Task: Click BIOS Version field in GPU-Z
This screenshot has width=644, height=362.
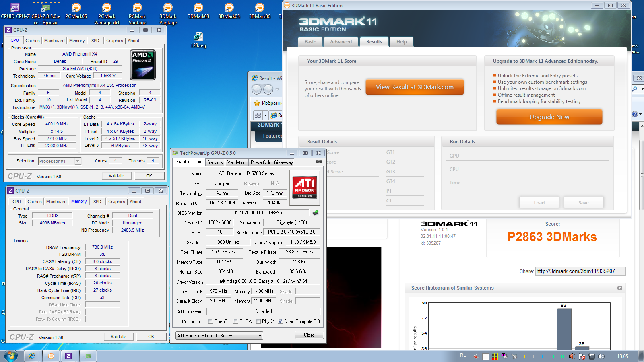Action: point(258,213)
